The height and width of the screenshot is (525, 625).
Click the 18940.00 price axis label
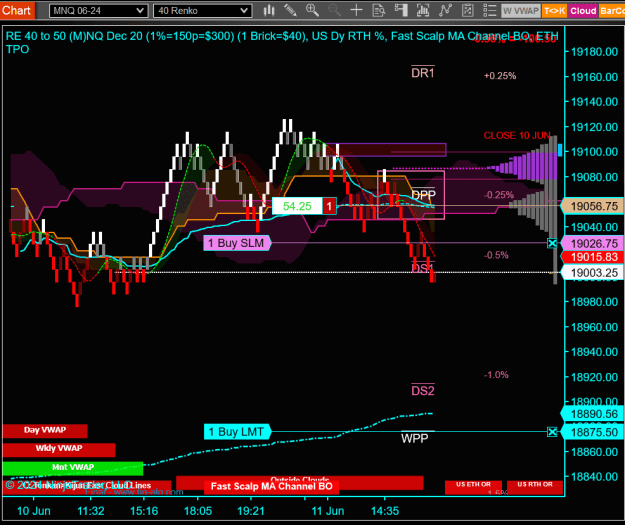[594, 352]
